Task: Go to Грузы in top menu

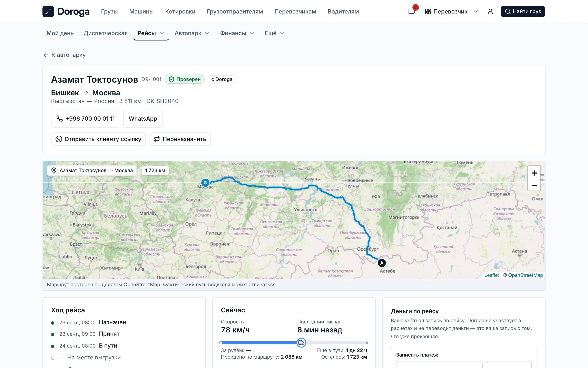Action: point(109,11)
